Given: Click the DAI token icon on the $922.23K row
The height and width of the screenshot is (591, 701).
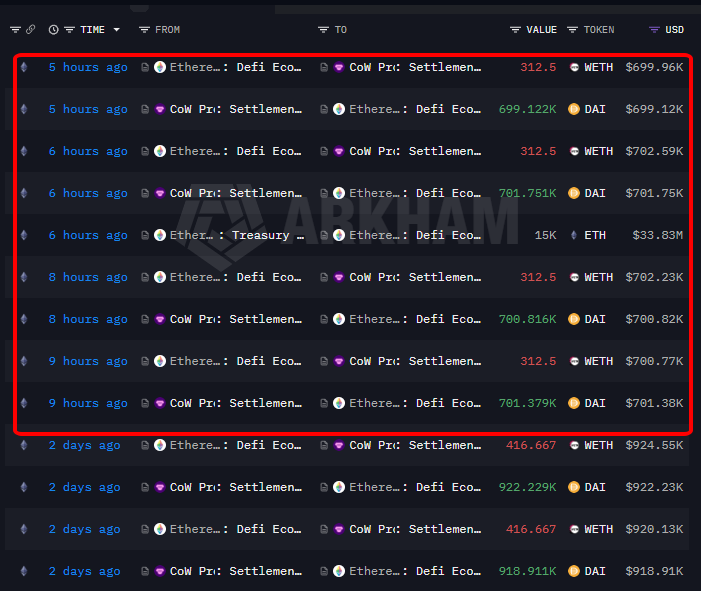Looking at the screenshot, I should click(574, 487).
